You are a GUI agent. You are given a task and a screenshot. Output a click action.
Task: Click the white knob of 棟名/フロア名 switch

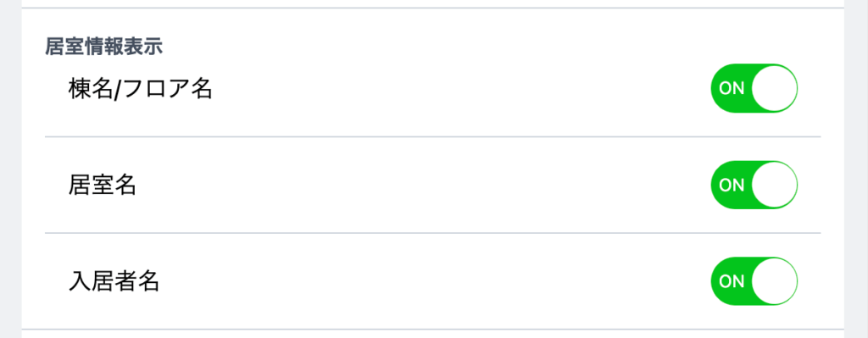774,88
